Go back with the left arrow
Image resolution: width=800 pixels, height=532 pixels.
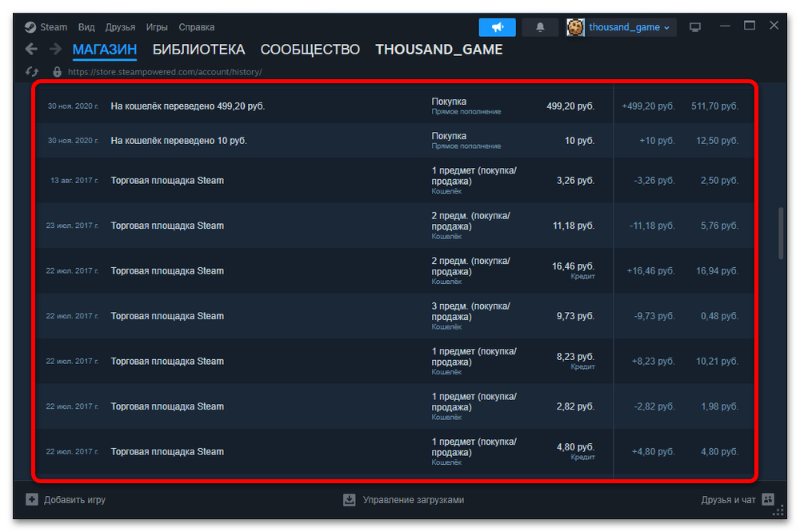click(x=31, y=50)
